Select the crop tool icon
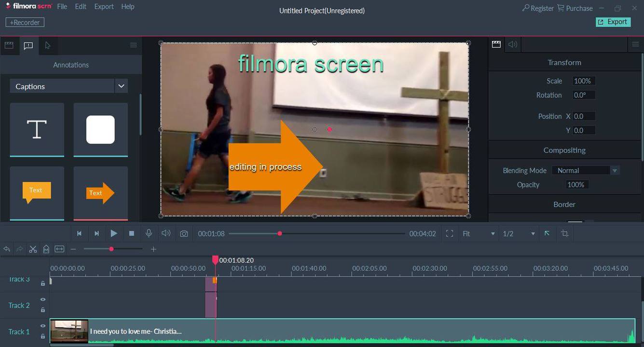Image resolution: width=644 pixels, height=347 pixels. tap(564, 234)
